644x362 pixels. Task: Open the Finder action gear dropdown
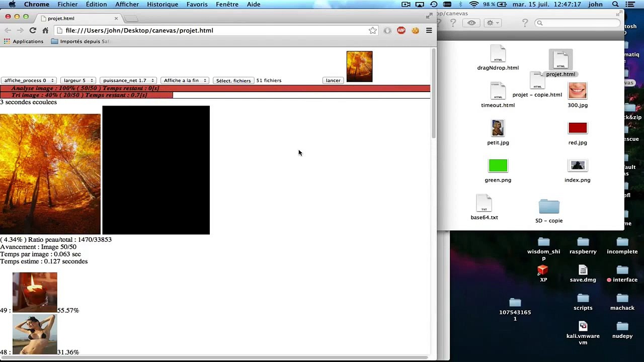tap(492, 23)
